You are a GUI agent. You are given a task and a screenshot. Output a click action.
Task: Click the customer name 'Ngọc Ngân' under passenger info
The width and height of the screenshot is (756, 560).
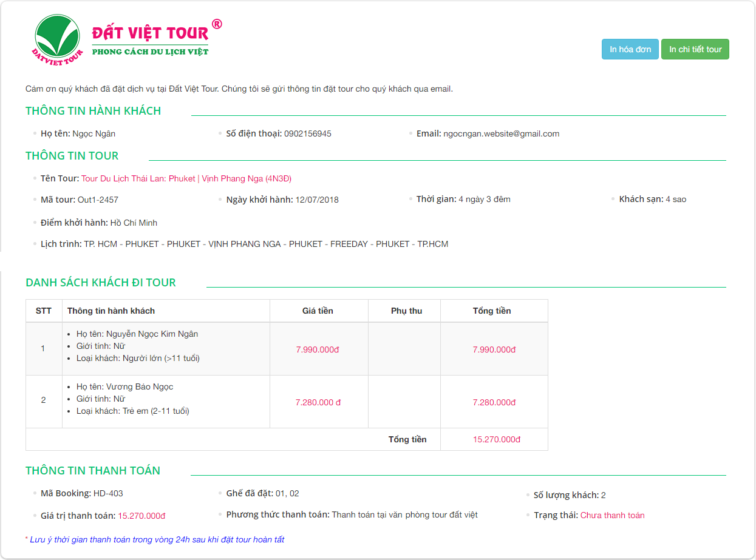pos(94,133)
